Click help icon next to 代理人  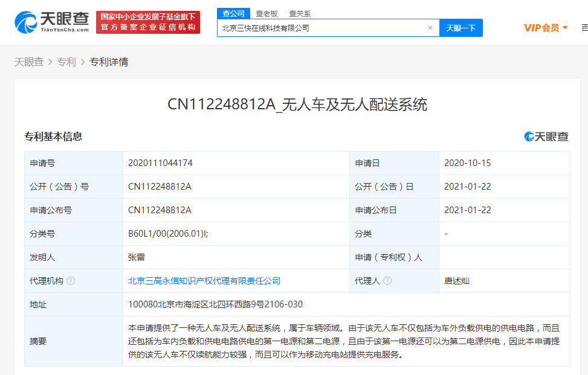(387, 281)
